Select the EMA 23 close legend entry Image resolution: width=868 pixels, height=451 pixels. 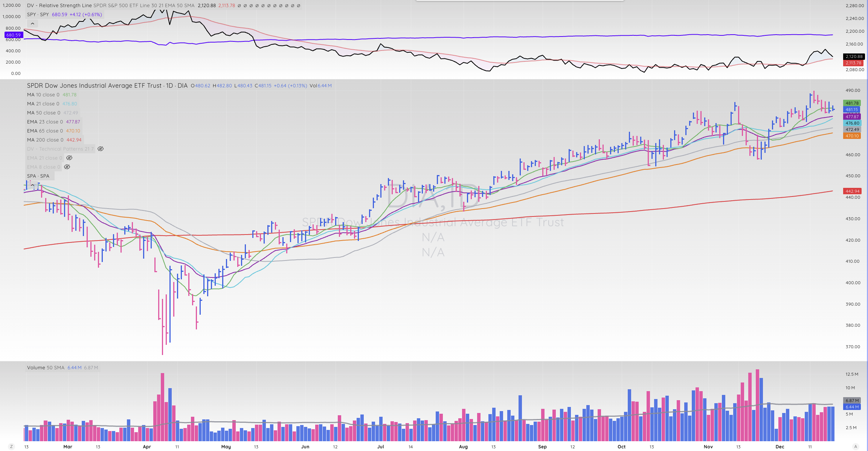click(x=45, y=122)
